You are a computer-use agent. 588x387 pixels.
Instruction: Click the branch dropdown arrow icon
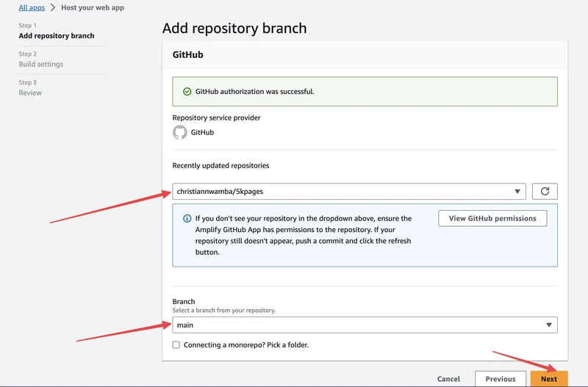tap(548, 325)
